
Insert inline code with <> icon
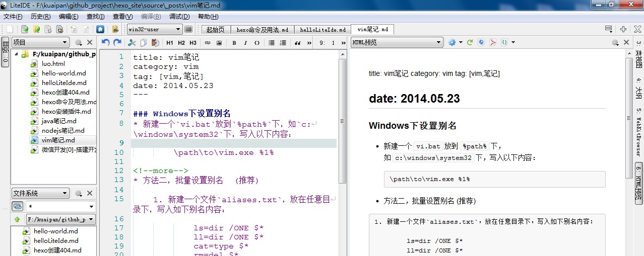[257, 43]
